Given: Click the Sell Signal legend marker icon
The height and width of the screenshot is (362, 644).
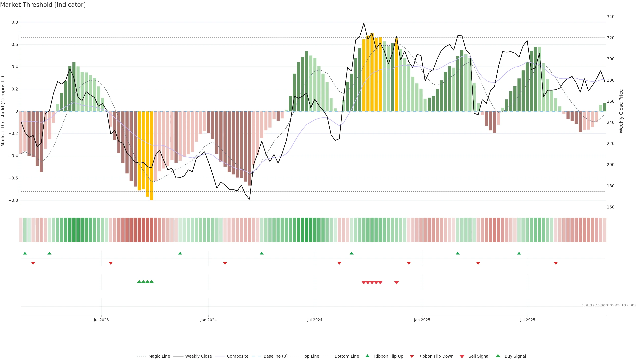Looking at the screenshot, I should (x=462, y=356).
